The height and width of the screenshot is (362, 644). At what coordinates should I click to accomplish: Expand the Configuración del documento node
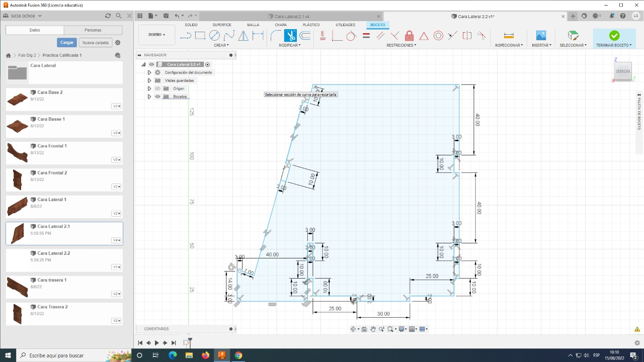[x=149, y=72]
